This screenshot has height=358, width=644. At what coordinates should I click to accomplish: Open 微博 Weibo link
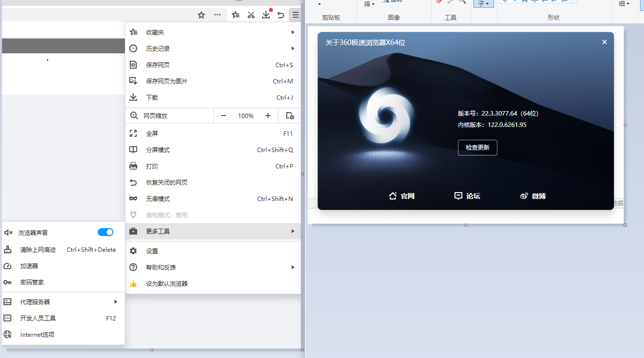tap(532, 196)
